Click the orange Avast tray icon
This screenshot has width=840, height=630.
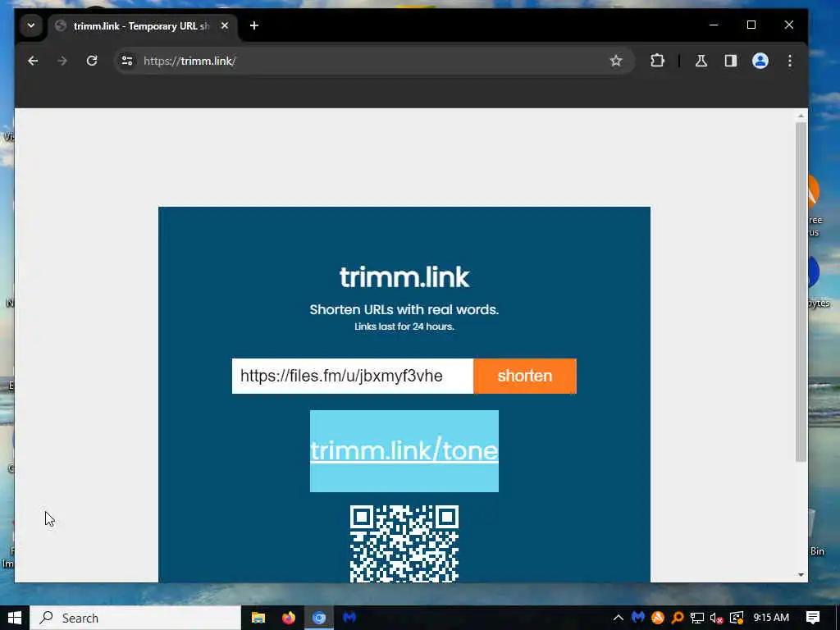pyautogui.click(x=658, y=618)
